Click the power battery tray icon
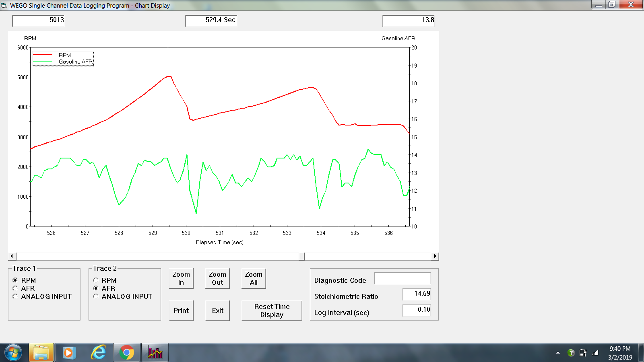644x362 pixels. click(x=583, y=353)
